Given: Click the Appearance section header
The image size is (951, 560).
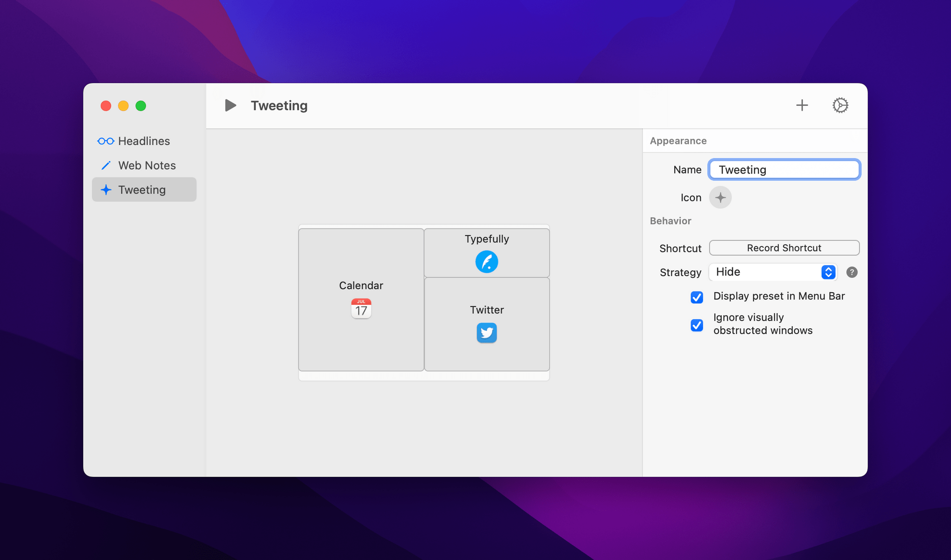Looking at the screenshot, I should pos(678,141).
